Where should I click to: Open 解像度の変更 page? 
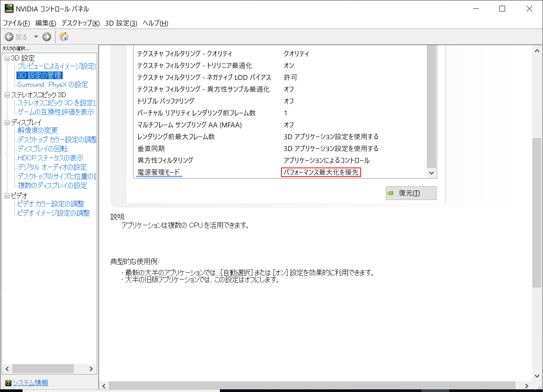(x=37, y=130)
